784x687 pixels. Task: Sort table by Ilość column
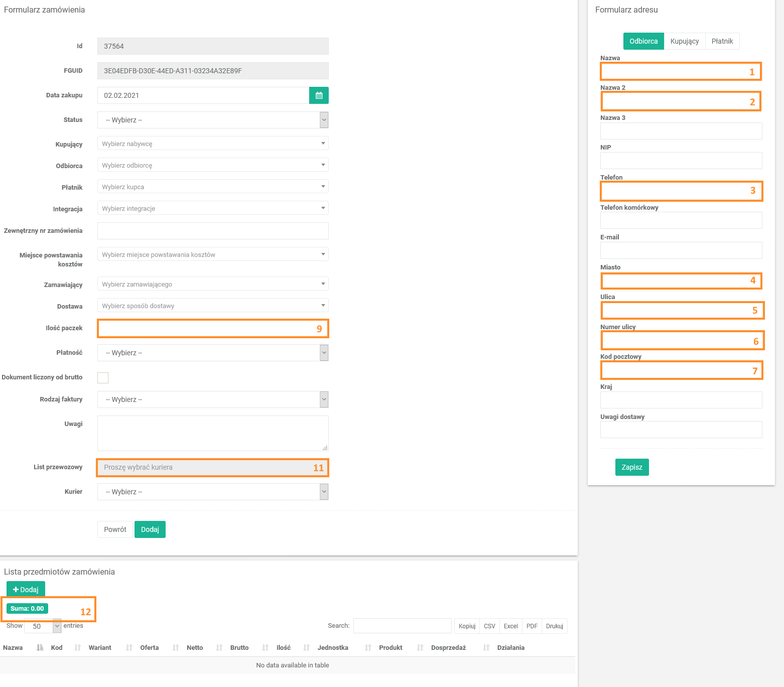click(x=284, y=648)
